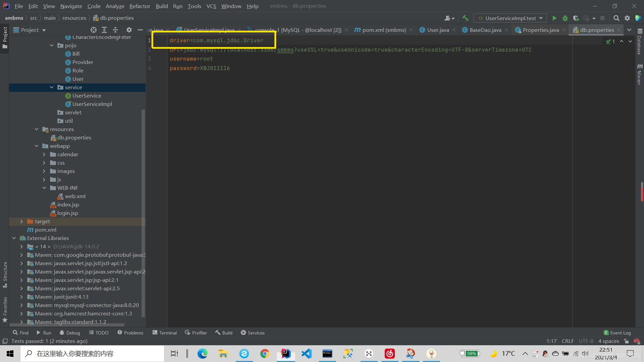The height and width of the screenshot is (362, 644).
Task: Open the Profiler tool window
Action: pyautogui.click(x=196, y=333)
